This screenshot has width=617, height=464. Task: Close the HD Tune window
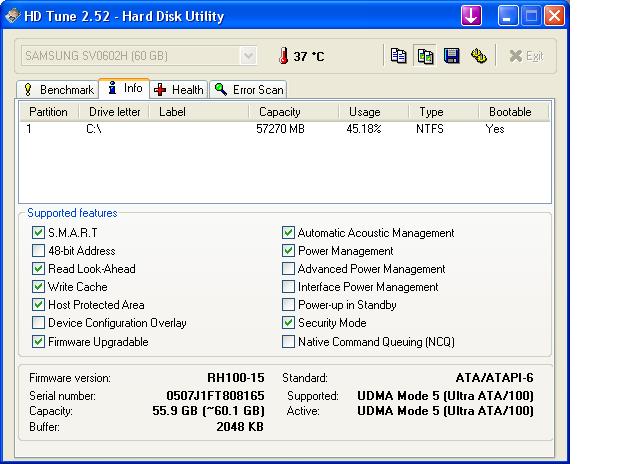554,16
